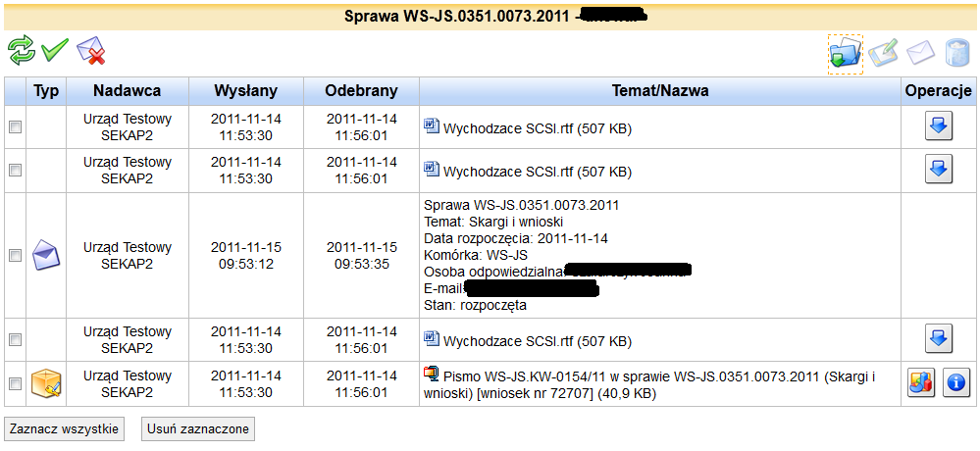Click the colorful chart icon in Pismo row
Viewport: 980px width, 451px height.
pyautogui.click(x=921, y=382)
